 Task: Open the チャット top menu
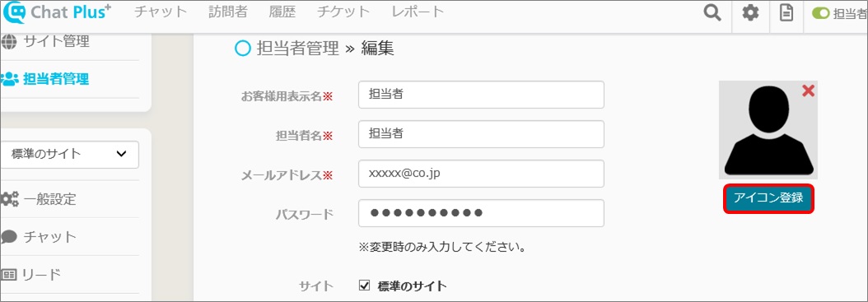[x=161, y=12]
